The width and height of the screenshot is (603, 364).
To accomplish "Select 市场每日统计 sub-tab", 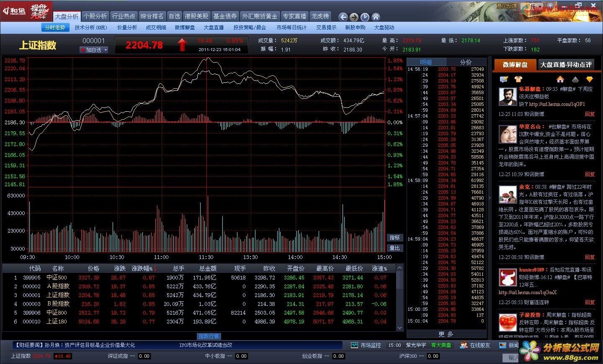I will 291,28.
